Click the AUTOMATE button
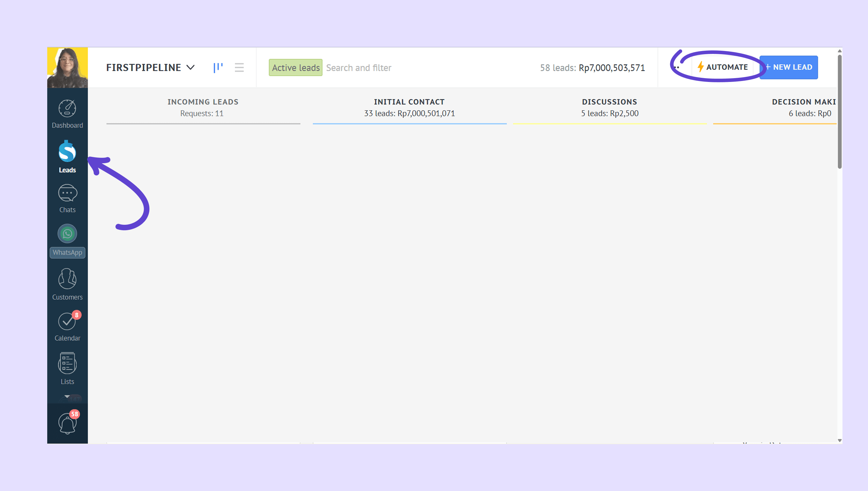The width and height of the screenshot is (868, 491). pos(722,67)
